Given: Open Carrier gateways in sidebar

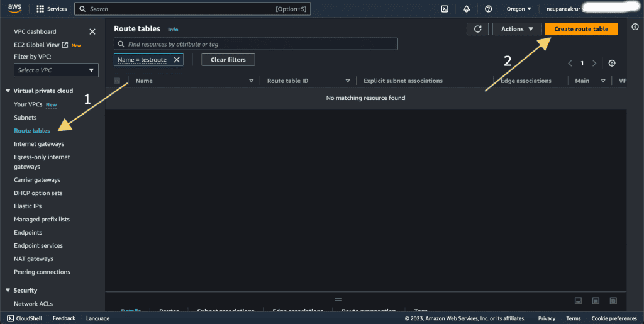Looking at the screenshot, I should click(37, 180).
